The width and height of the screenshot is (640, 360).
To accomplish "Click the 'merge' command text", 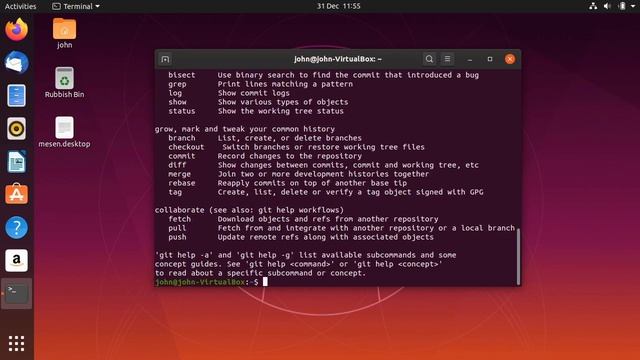I will 180,174.
